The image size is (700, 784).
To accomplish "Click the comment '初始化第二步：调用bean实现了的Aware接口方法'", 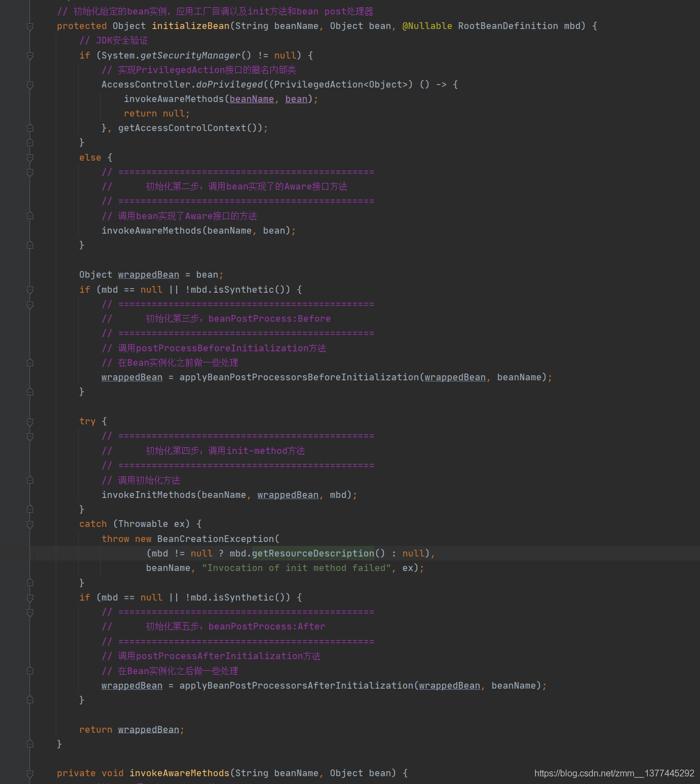I will [x=246, y=186].
